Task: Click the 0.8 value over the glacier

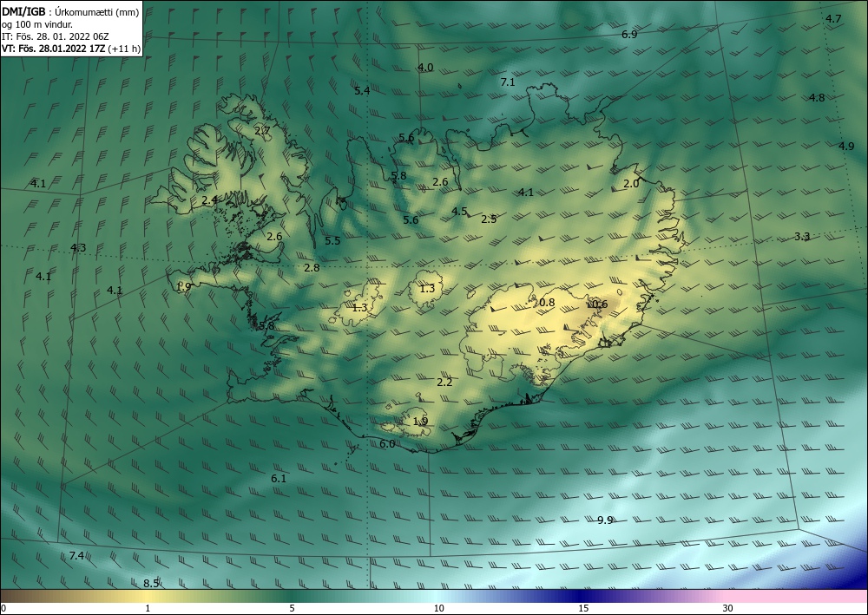Action: pyautogui.click(x=547, y=303)
